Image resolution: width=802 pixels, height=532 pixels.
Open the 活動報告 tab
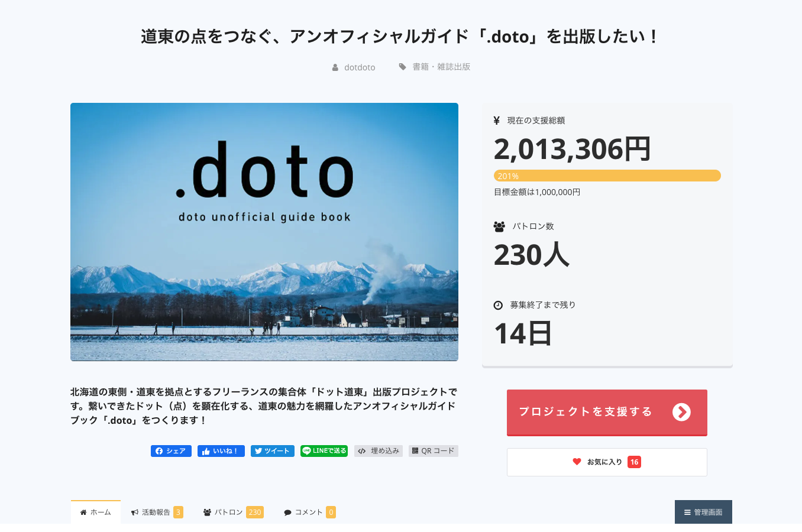tap(156, 512)
